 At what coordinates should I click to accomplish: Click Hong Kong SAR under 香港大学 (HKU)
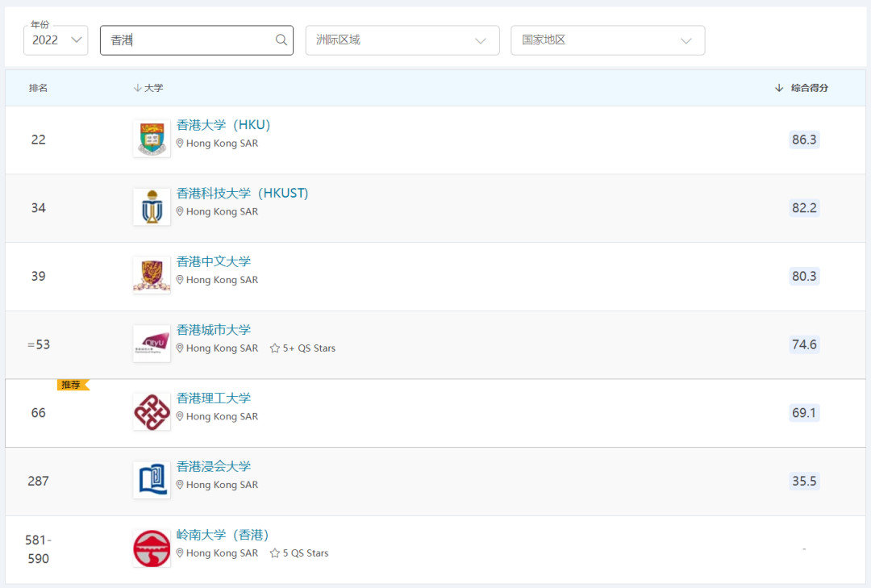coord(223,144)
